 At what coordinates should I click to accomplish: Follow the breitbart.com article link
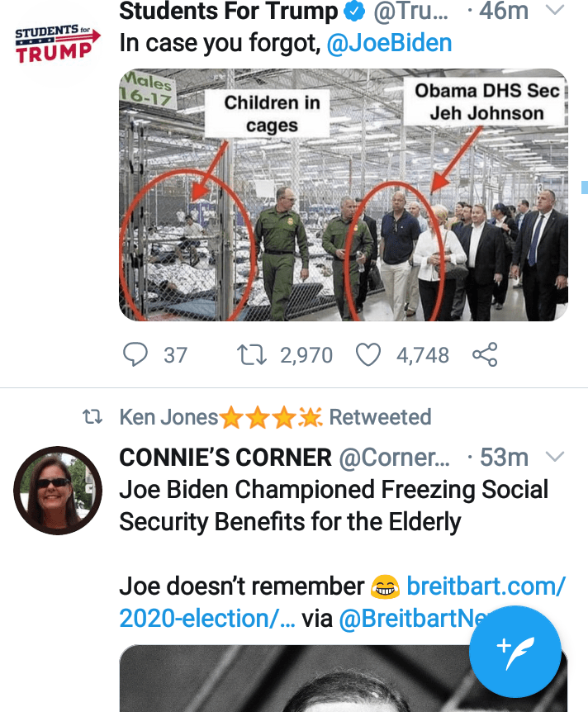[x=486, y=586]
